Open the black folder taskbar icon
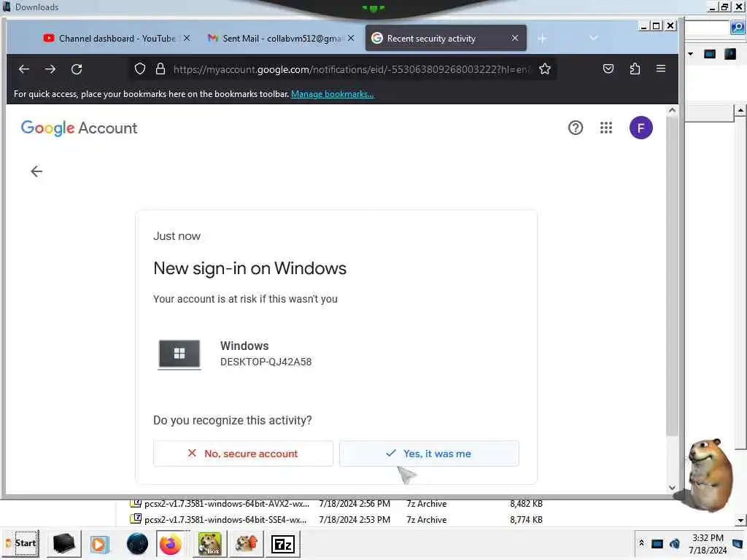Screen dimensions: 747x560 (x=64, y=544)
